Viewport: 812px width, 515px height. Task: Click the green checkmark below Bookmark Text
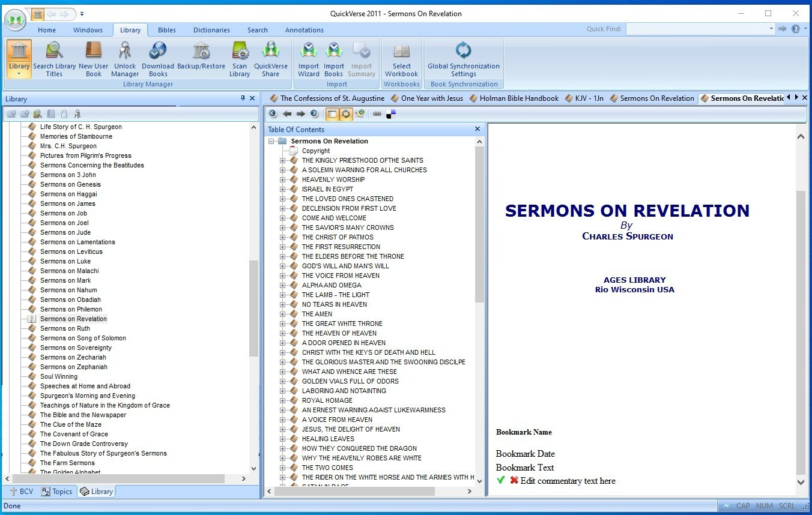[501, 480]
